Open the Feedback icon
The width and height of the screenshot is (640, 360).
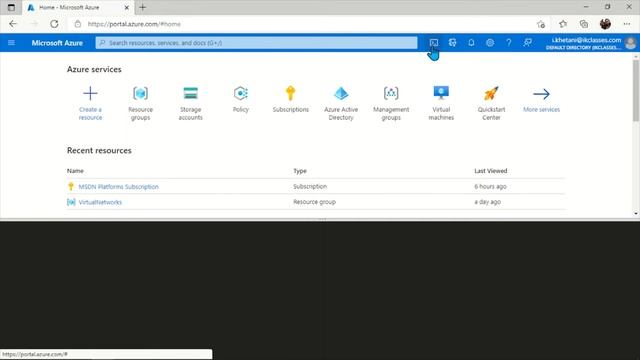pyautogui.click(x=527, y=42)
